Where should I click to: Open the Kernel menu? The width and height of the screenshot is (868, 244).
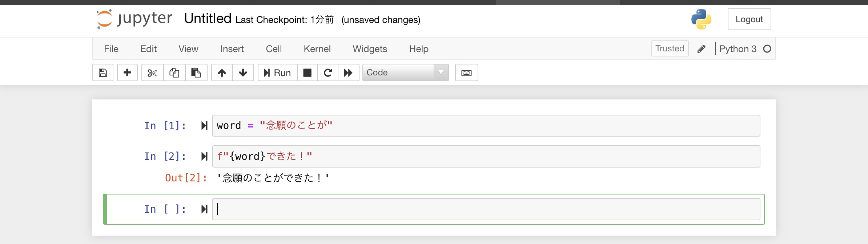[x=317, y=49]
